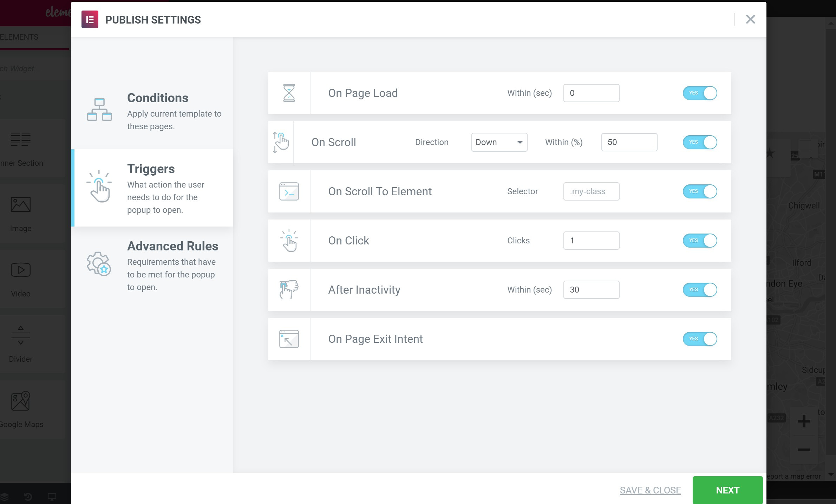Image resolution: width=836 pixels, height=504 pixels.
Task: Click the SAVE & CLOSE link
Action: (650, 490)
